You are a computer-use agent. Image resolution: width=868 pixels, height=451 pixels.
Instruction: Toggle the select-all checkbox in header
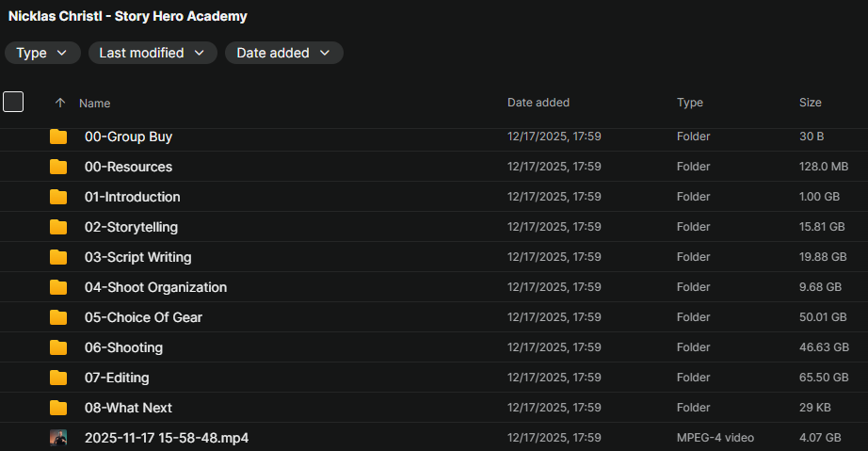[13, 102]
